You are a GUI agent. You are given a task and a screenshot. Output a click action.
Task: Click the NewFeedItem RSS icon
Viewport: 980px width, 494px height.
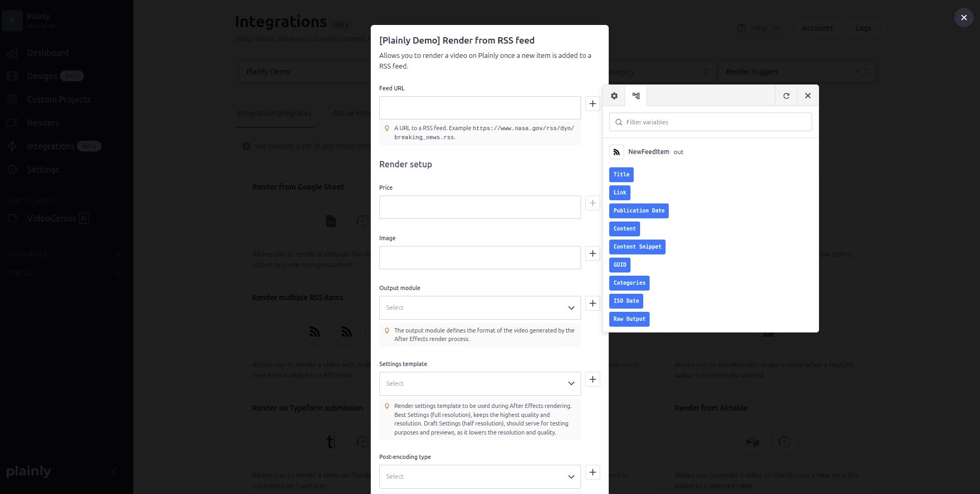(617, 152)
